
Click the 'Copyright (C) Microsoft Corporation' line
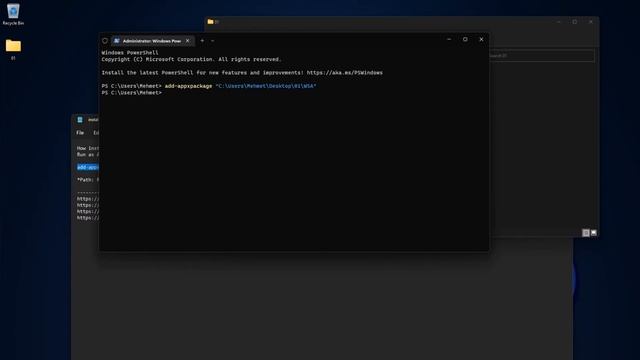click(191, 60)
